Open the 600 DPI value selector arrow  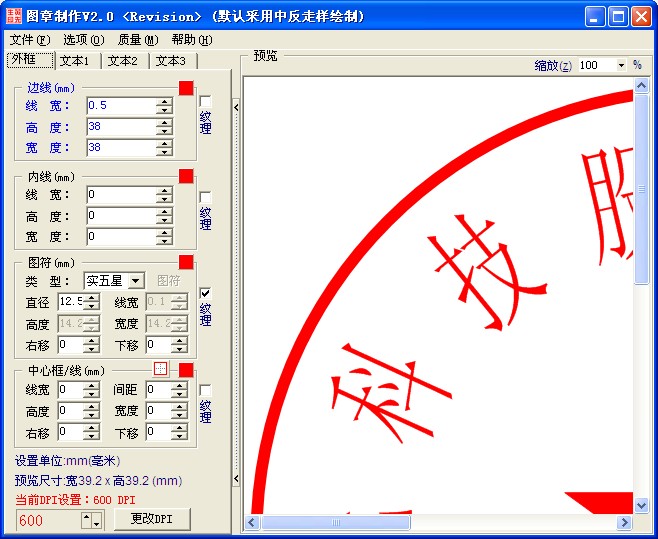coord(96,520)
